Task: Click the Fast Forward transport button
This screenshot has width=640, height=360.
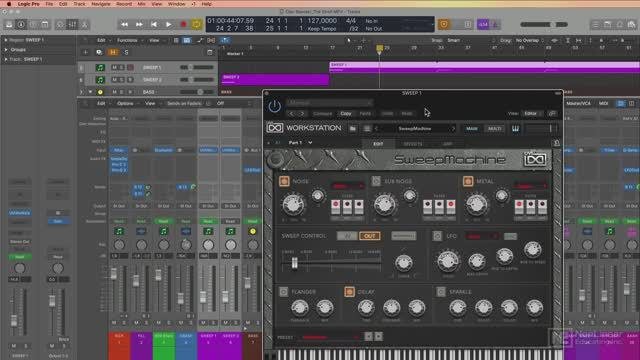Action: [139, 24]
